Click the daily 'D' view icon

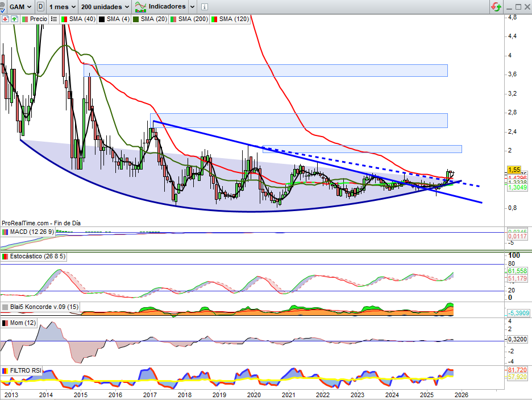pos(40,7)
